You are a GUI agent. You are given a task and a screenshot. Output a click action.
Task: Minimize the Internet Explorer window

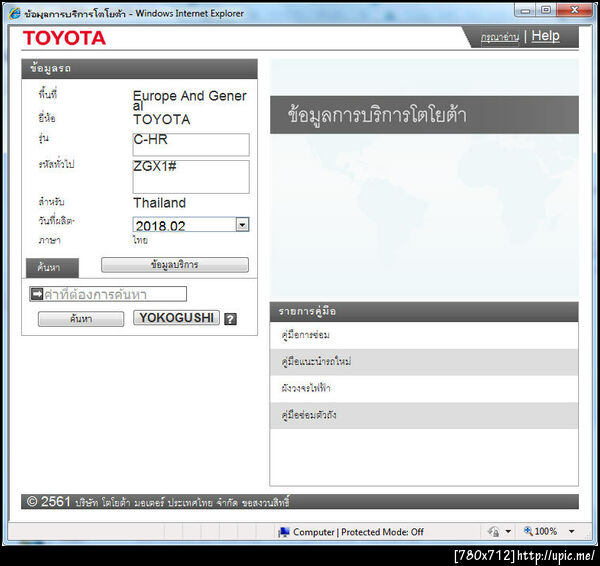coord(526,10)
